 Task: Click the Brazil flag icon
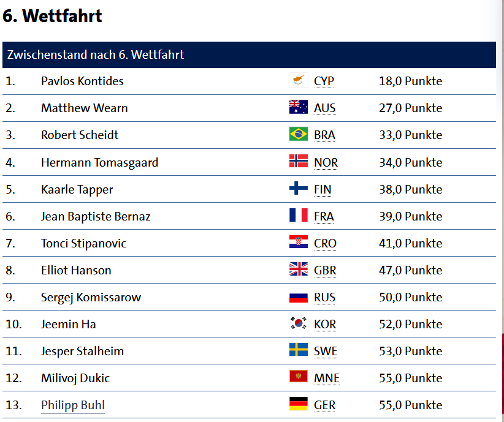[299, 134]
